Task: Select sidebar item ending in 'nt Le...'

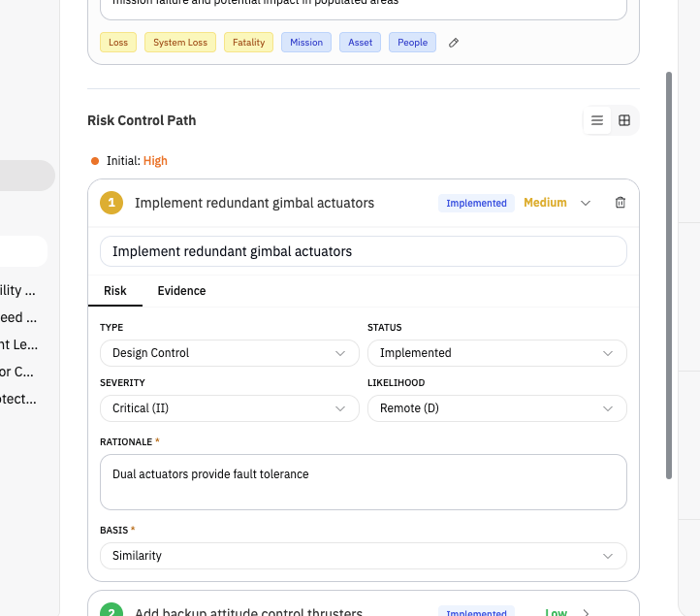Action: [x=17, y=344]
